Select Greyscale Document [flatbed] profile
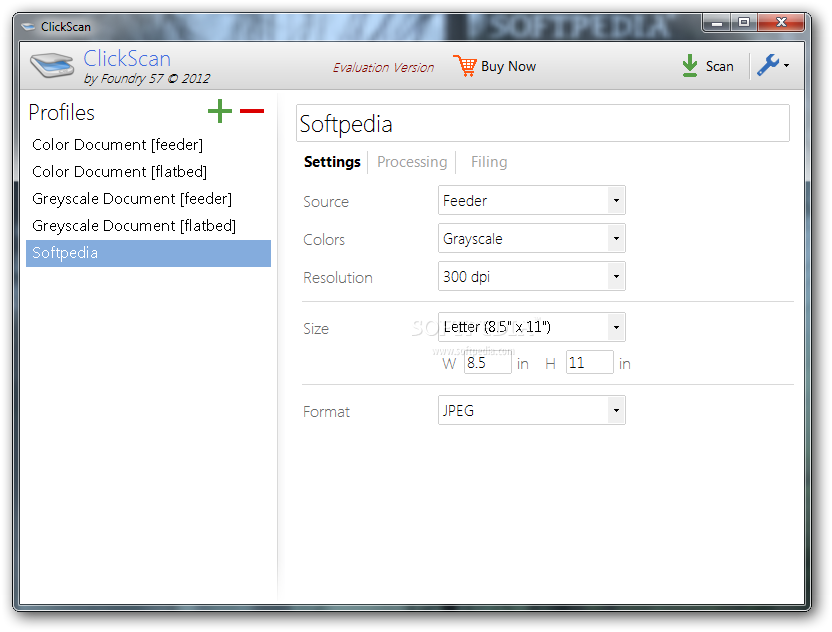Image resolution: width=832 pixels, height=632 pixels. point(149,226)
